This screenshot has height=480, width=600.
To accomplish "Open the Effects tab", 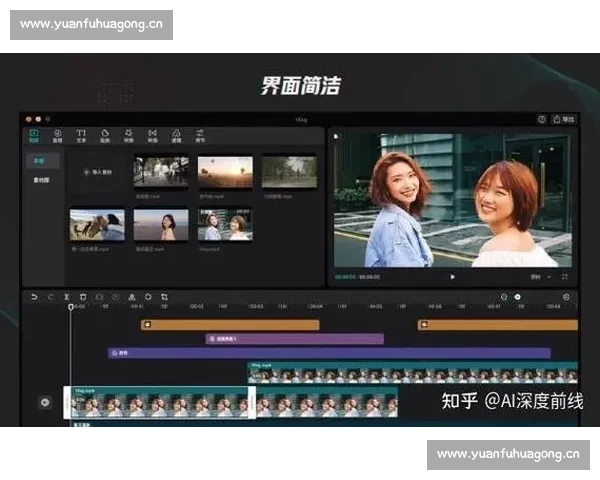I will tap(129, 136).
